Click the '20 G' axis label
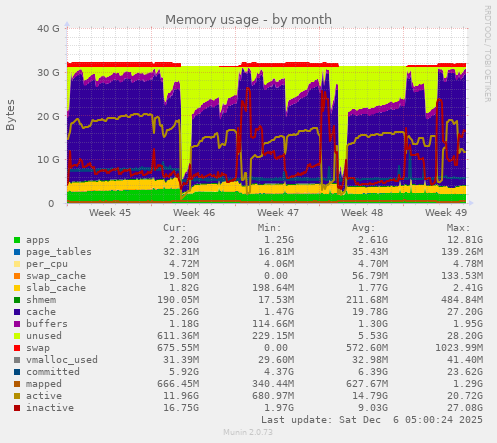This screenshot has width=497, height=443. [48, 116]
